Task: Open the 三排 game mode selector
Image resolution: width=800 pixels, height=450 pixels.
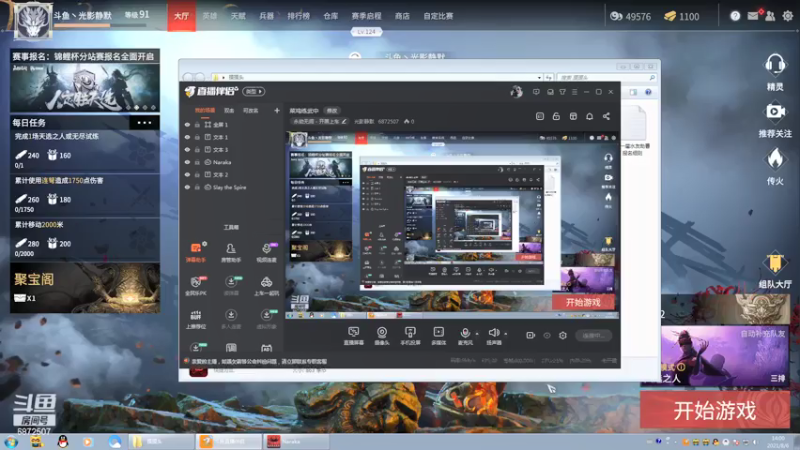Action: point(778,378)
